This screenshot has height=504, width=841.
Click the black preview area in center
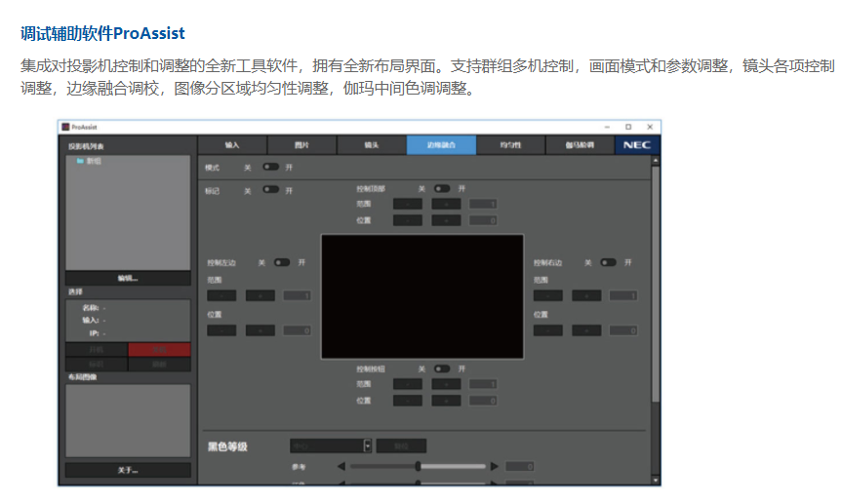point(421,296)
